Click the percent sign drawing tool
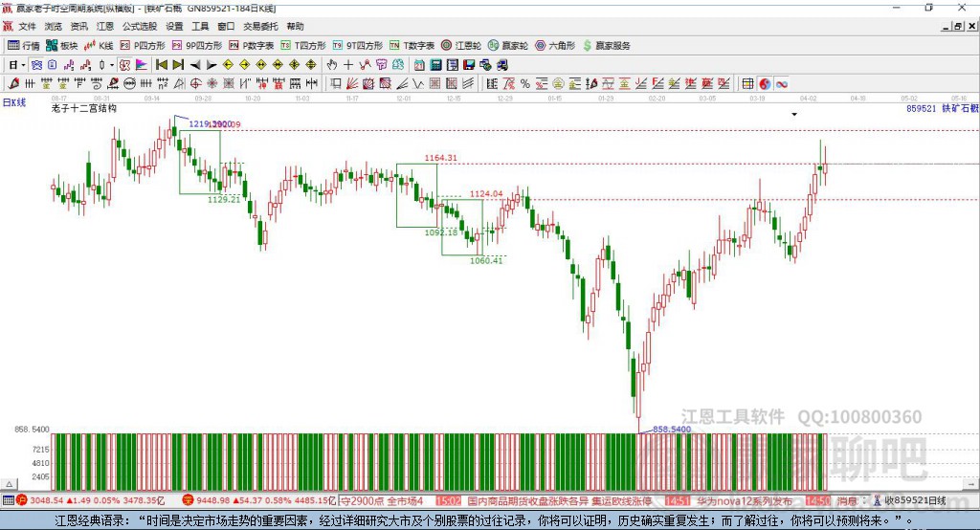The width and height of the screenshot is (980, 530). pos(525,83)
